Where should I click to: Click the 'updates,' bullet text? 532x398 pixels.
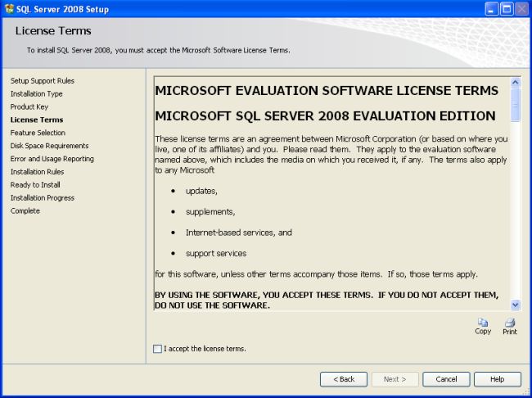(201, 191)
